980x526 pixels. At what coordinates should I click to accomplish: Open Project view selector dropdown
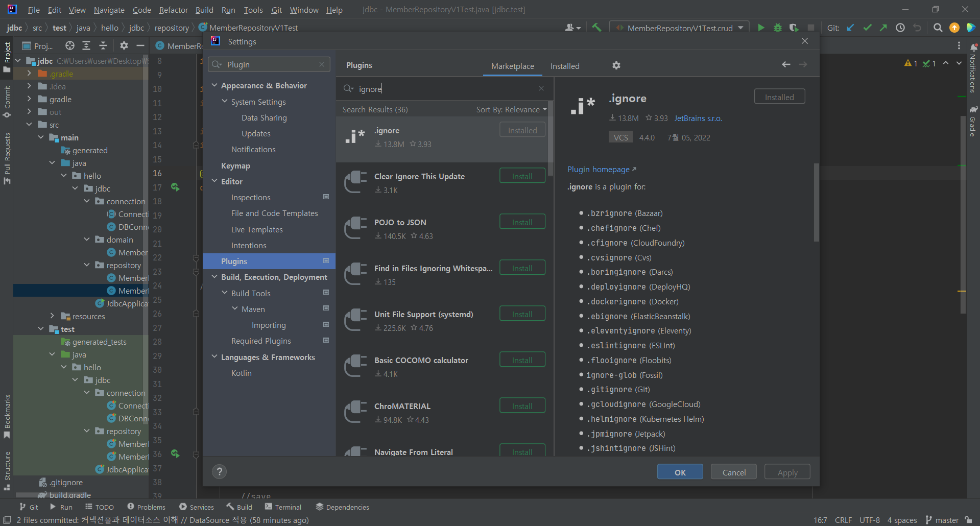pos(38,46)
